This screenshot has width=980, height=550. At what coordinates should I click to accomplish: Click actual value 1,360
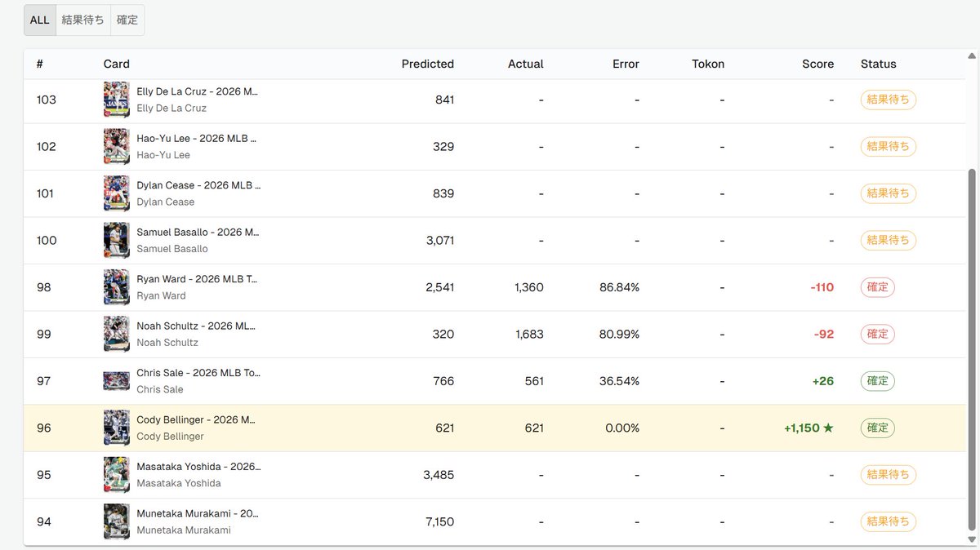point(529,287)
